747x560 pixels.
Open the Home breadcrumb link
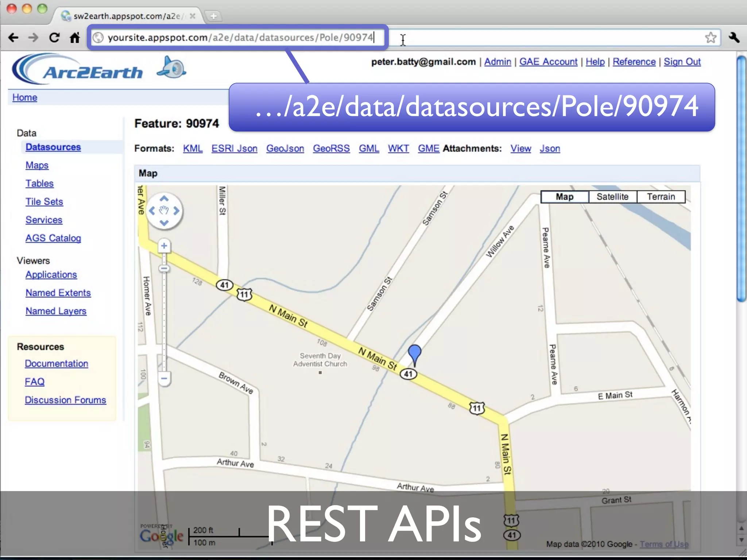(25, 98)
